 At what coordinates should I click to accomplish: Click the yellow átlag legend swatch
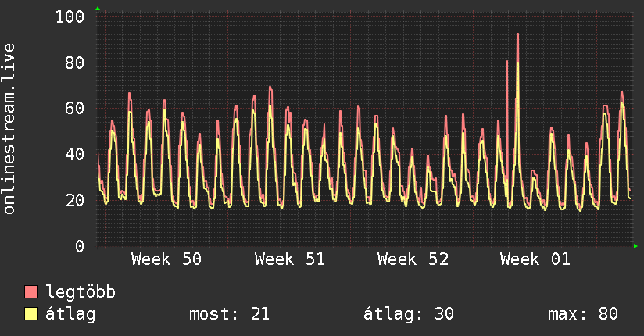[31, 314]
